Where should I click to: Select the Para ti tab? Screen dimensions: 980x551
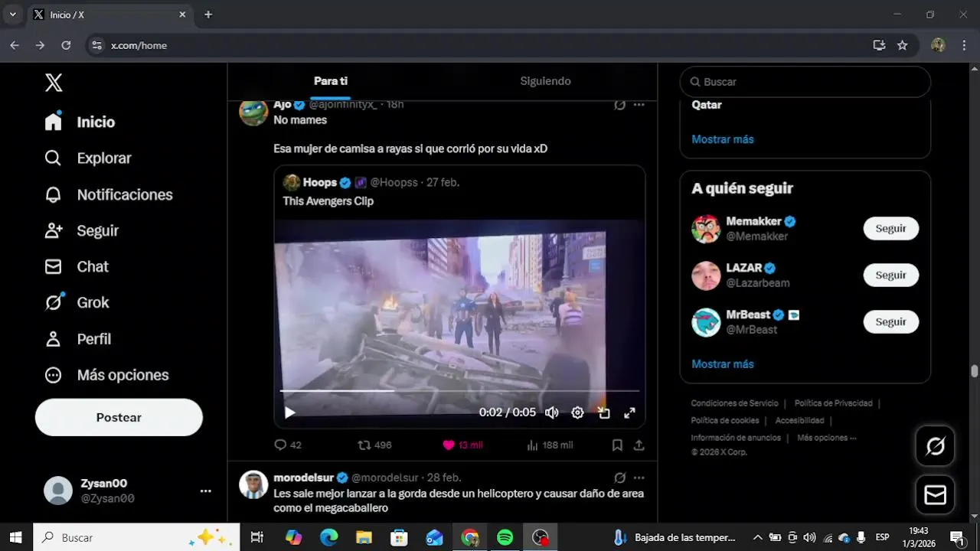331,81
